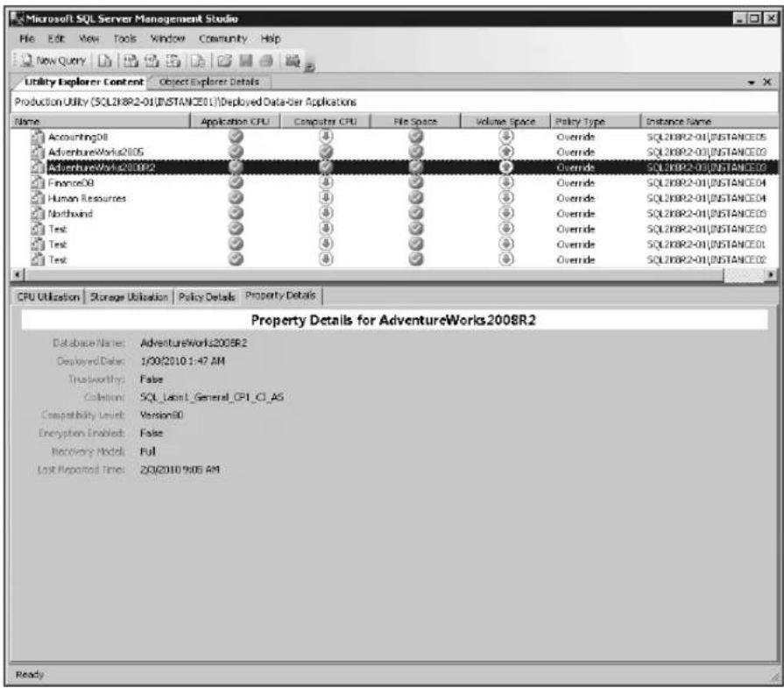Click AdventureWorks2005 File Space status icon
Image resolution: width=784 pixels, height=688 pixels.
[415, 152]
